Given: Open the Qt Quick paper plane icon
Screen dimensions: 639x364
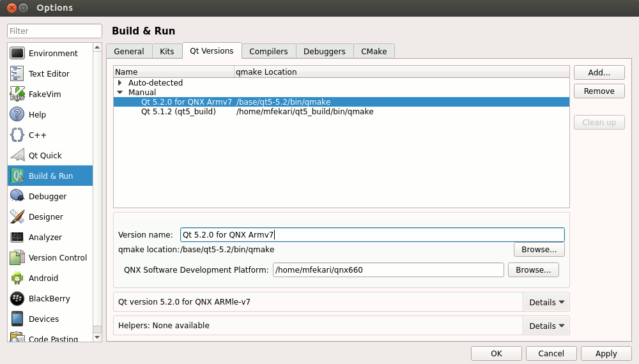Looking at the screenshot, I should [17, 155].
